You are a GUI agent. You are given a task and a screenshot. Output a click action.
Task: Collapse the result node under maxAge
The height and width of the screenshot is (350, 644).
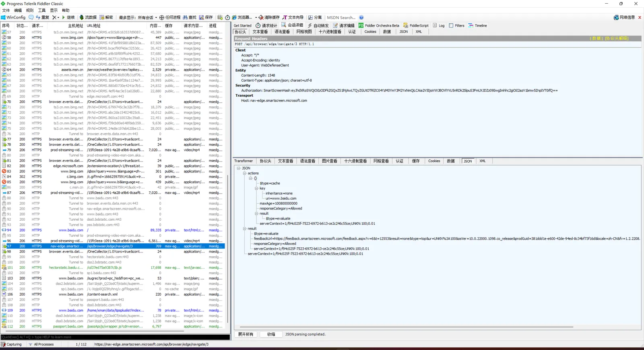(x=256, y=213)
